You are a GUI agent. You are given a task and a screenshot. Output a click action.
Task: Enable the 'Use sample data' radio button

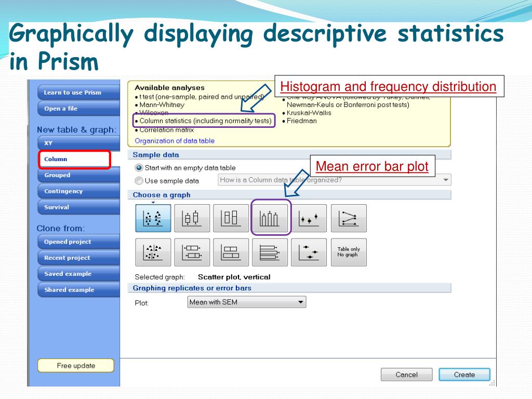click(139, 181)
